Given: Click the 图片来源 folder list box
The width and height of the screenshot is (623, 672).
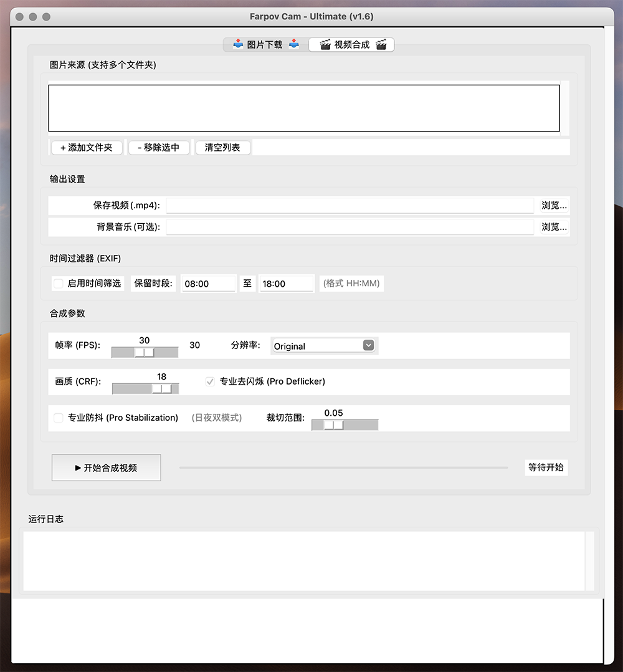Looking at the screenshot, I should tap(304, 108).
